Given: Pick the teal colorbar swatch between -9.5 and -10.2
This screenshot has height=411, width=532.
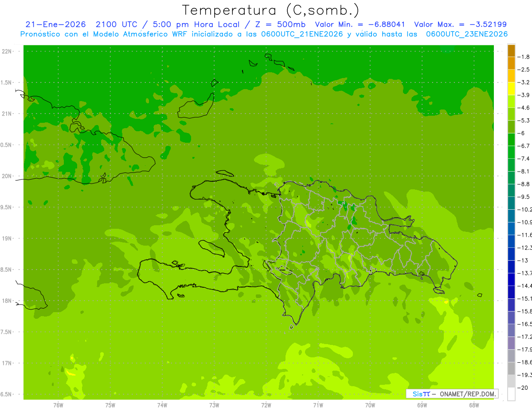Looking at the screenshot, I should [x=511, y=203].
